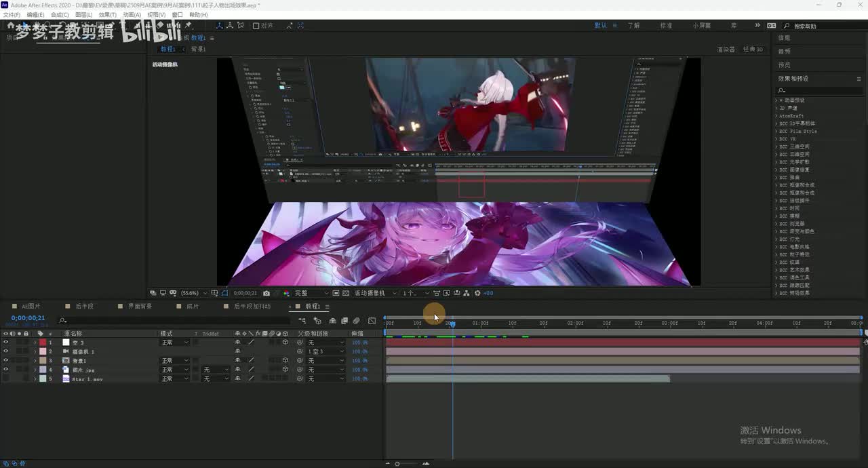Viewport: 868px width, 468px height.
Task: Switch to the 后半段加抖动 timeline tab
Action: point(252,307)
